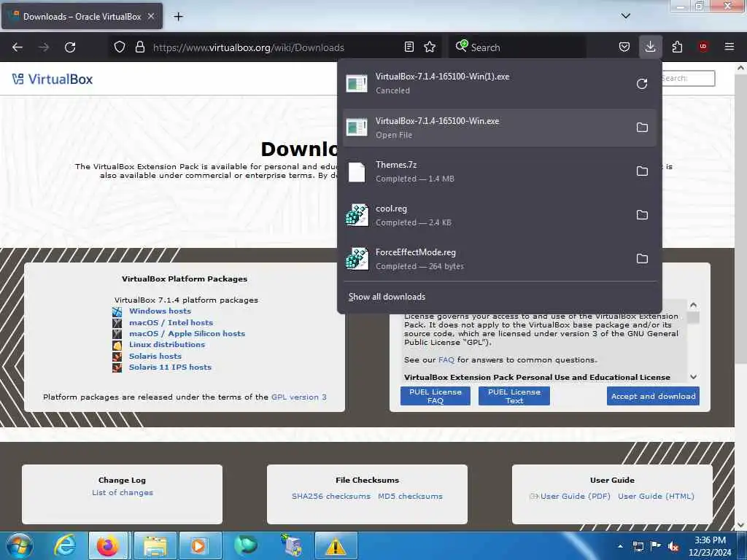Open the VirtualBox-7.1.4-165100-Win.exe download entry
The image size is (747, 560).
click(x=499, y=128)
